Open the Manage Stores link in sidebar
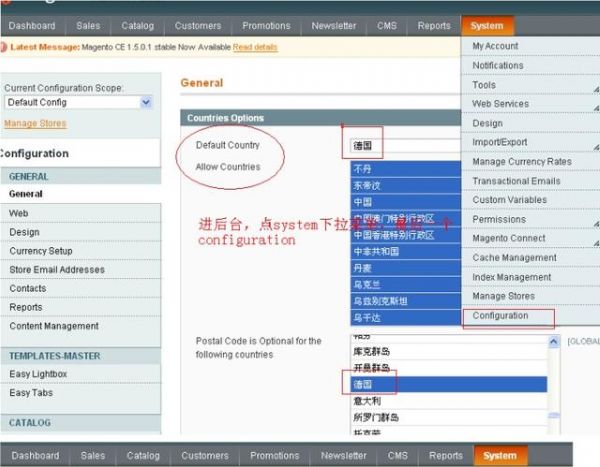 (x=35, y=124)
